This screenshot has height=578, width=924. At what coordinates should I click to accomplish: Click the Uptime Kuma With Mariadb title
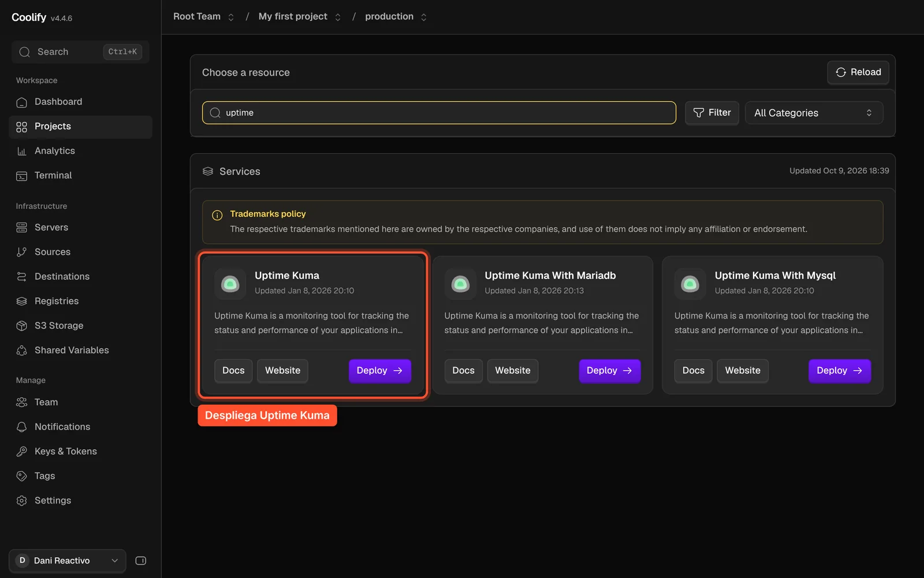[x=550, y=276]
